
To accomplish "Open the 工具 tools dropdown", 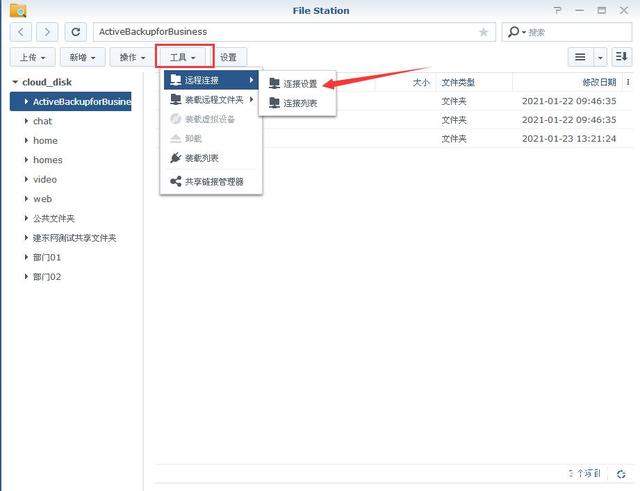I will [183, 57].
